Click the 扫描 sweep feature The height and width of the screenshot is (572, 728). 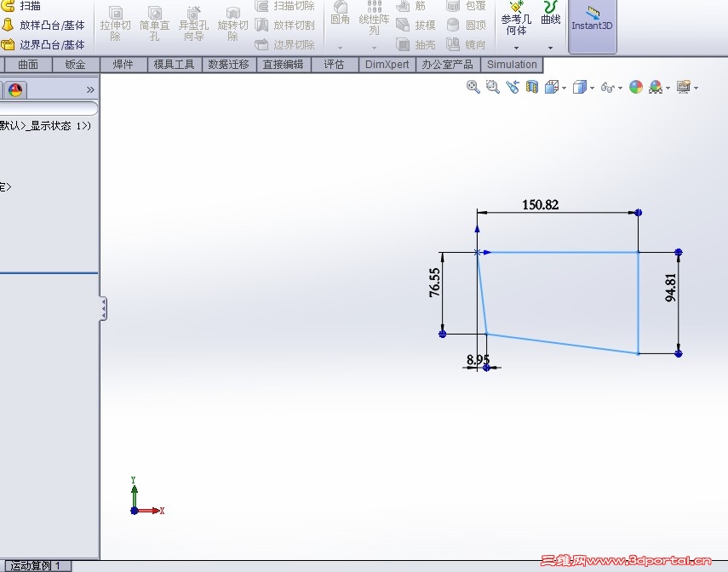point(21,6)
